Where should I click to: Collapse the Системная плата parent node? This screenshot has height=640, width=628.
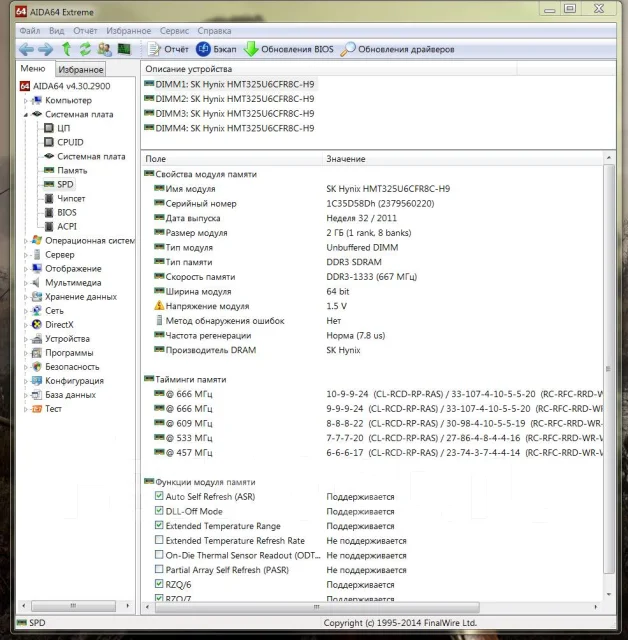point(25,115)
